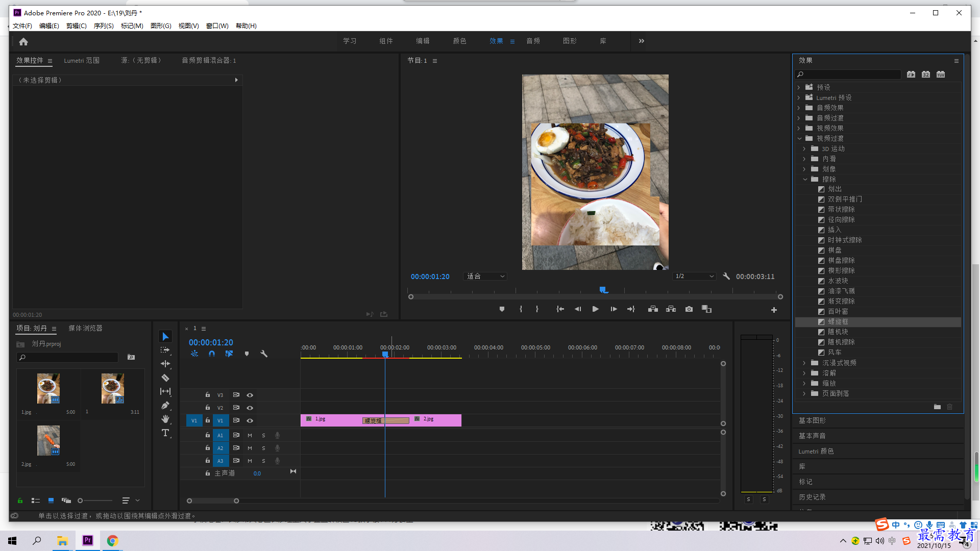
Task: Click the Export Frame camera icon
Action: [689, 309]
